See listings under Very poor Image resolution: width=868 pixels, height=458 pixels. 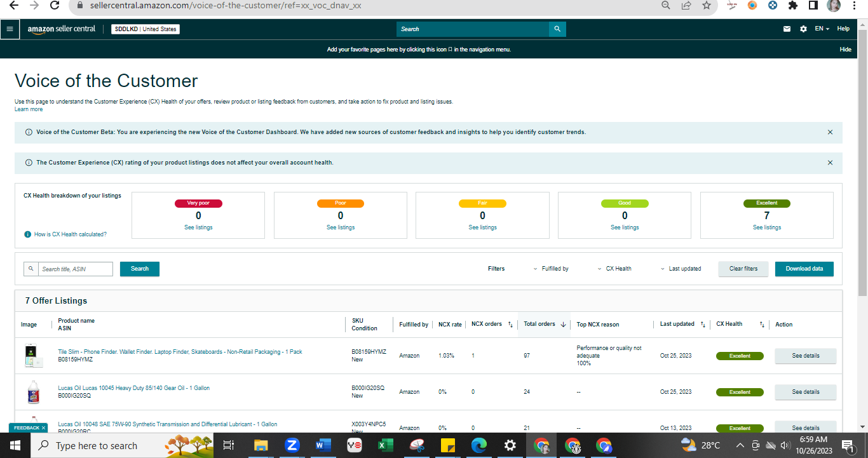click(198, 227)
